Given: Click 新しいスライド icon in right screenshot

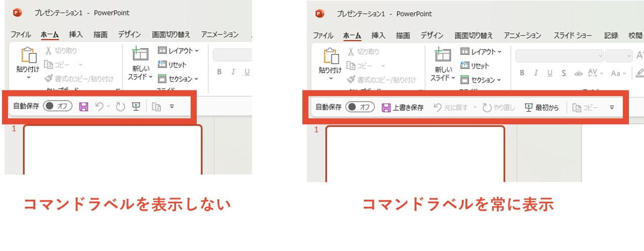Looking at the screenshot, I should coord(443,56).
